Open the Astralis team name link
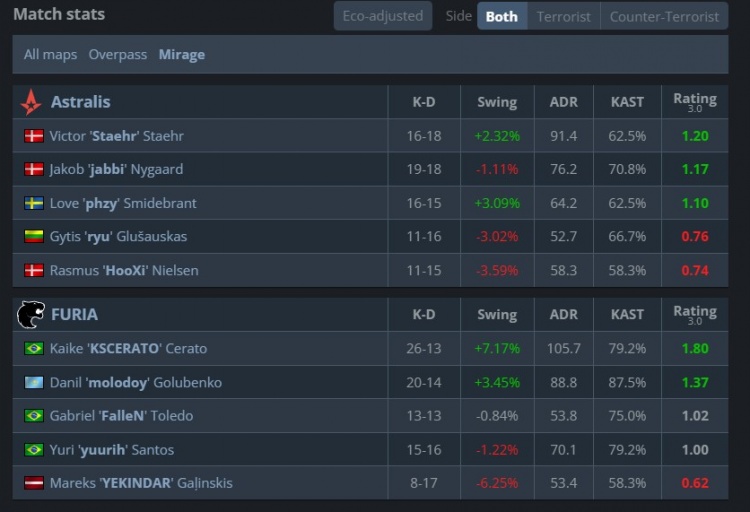 click(x=80, y=102)
